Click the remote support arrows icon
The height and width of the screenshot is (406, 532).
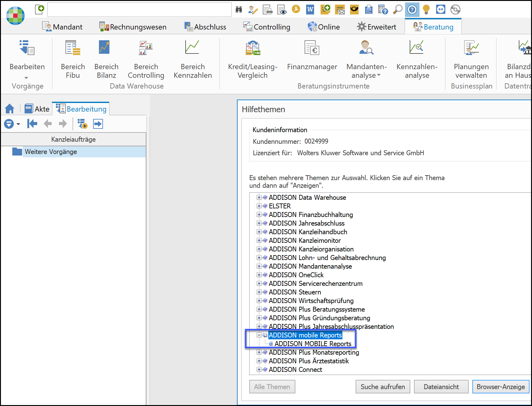pyautogui.click(x=440, y=10)
